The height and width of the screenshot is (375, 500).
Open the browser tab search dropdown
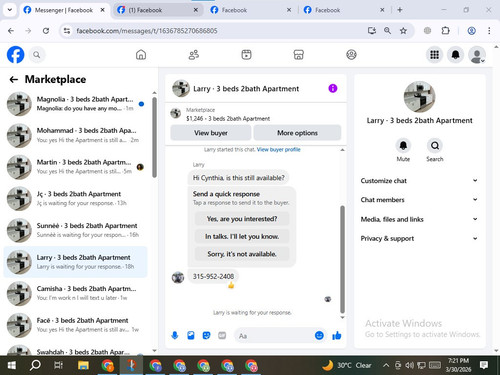click(x=10, y=10)
